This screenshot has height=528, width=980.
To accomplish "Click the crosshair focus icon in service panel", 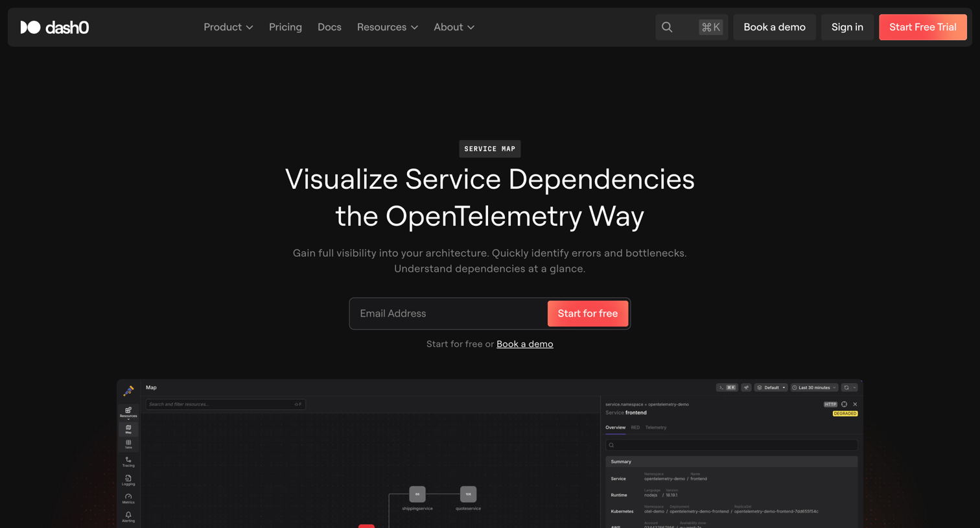I will [x=844, y=404].
